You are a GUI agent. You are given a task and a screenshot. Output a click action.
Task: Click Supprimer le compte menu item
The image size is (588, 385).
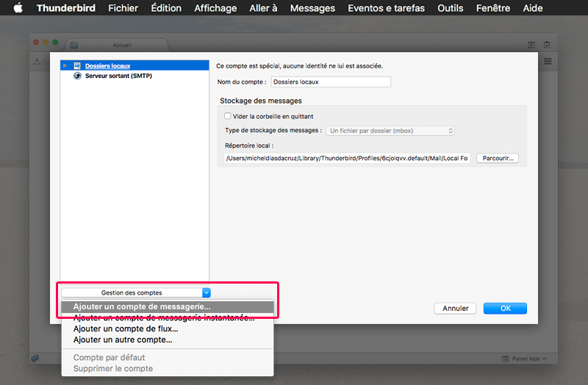click(168, 369)
